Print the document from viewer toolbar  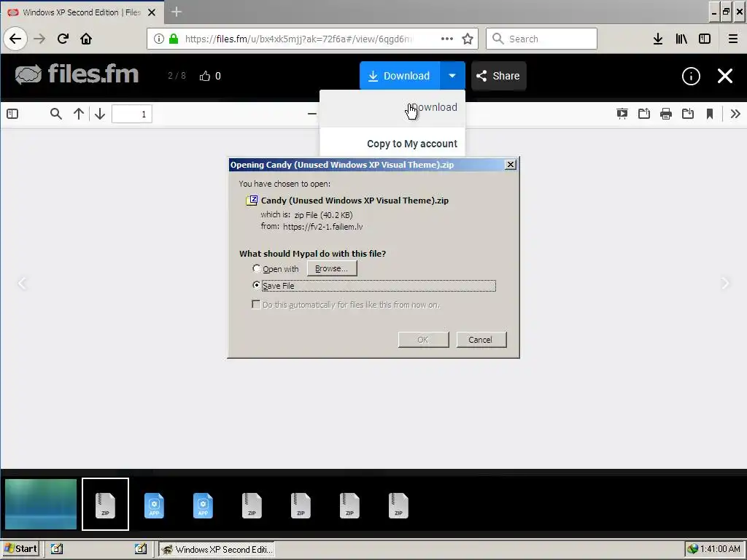666,114
